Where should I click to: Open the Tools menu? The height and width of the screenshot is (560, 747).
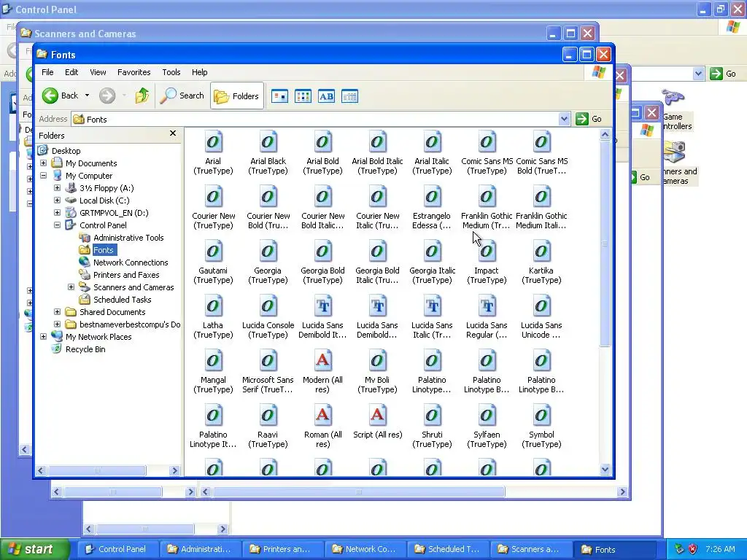(x=171, y=72)
